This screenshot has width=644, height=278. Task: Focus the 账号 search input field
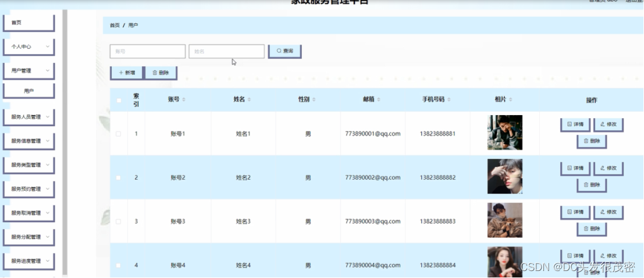point(147,51)
